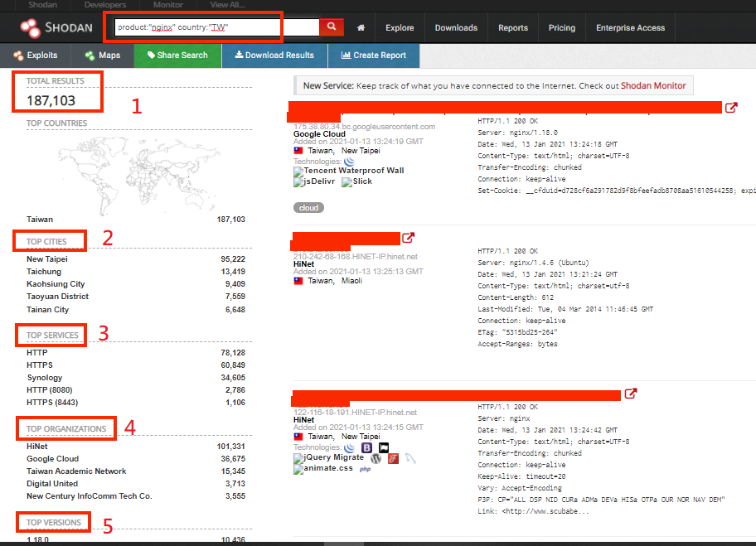
Task: Select the jsDelivr technology icon
Action: pyautogui.click(x=314, y=181)
